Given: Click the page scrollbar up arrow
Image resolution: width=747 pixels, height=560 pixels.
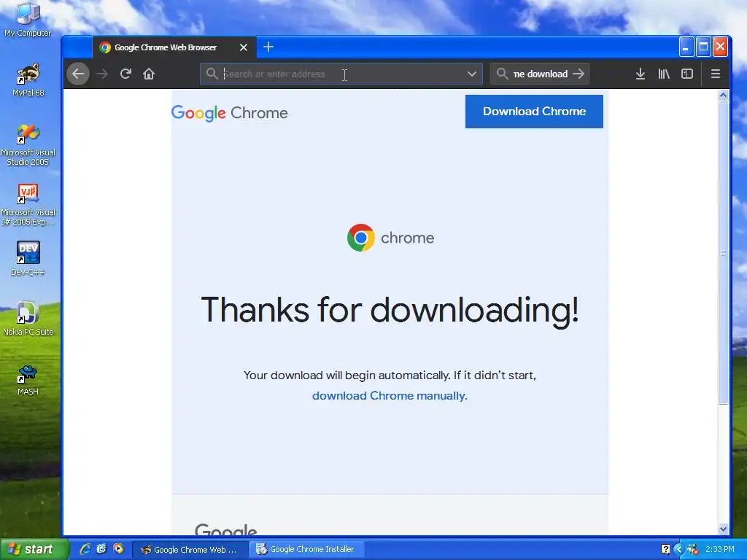Looking at the screenshot, I should [723, 96].
